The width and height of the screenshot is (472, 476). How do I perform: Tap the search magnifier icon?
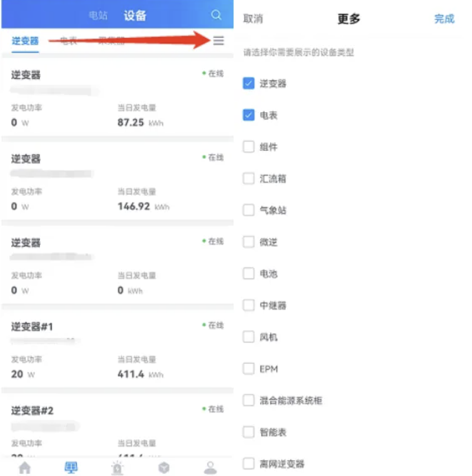(x=216, y=15)
